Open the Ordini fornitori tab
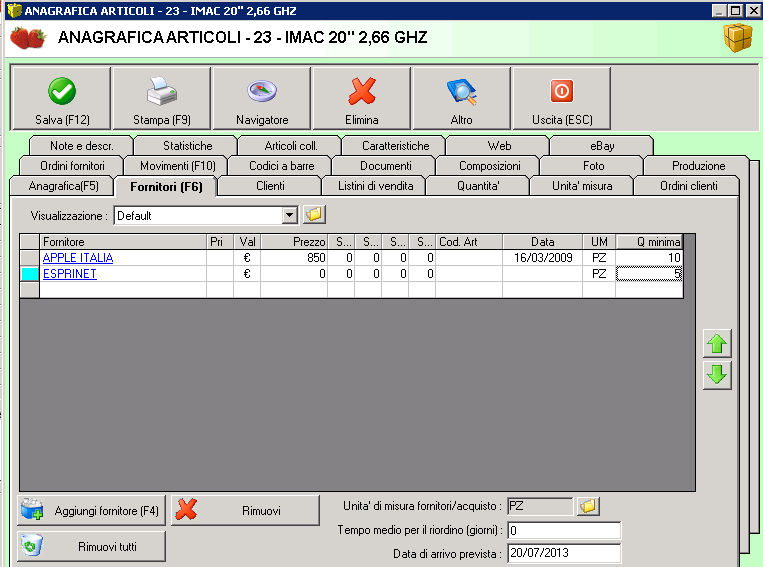Image resolution: width=763 pixels, height=567 pixels. pyautogui.click(x=73, y=166)
